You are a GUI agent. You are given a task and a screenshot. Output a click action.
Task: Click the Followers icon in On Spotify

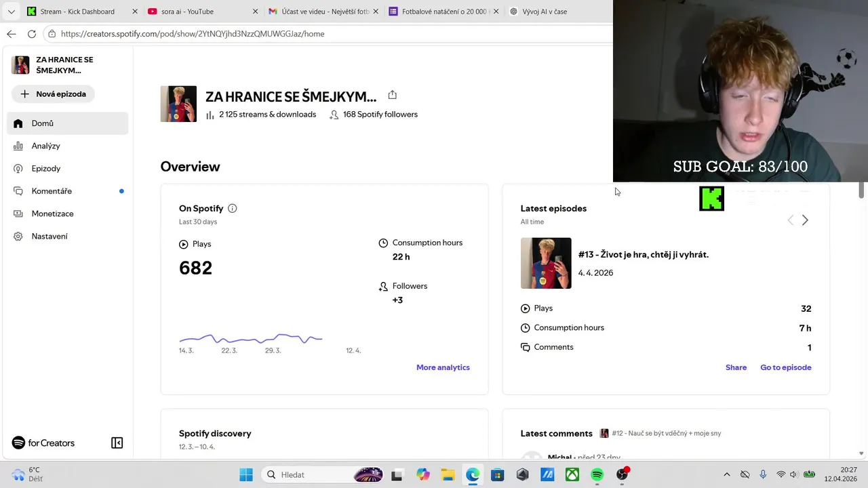click(x=383, y=286)
